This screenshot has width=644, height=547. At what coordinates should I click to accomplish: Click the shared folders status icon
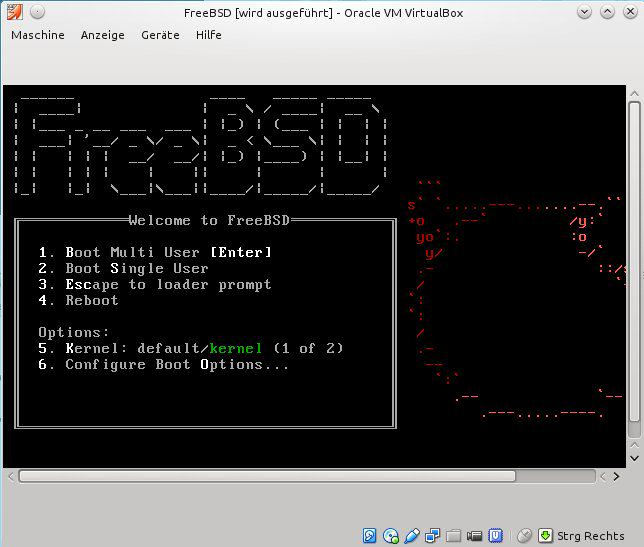(x=453, y=536)
